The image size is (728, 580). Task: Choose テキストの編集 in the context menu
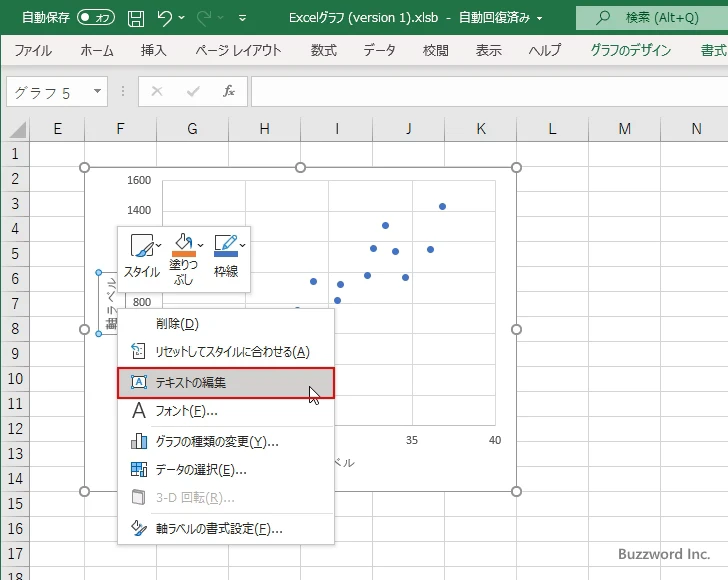coord(226,383)
